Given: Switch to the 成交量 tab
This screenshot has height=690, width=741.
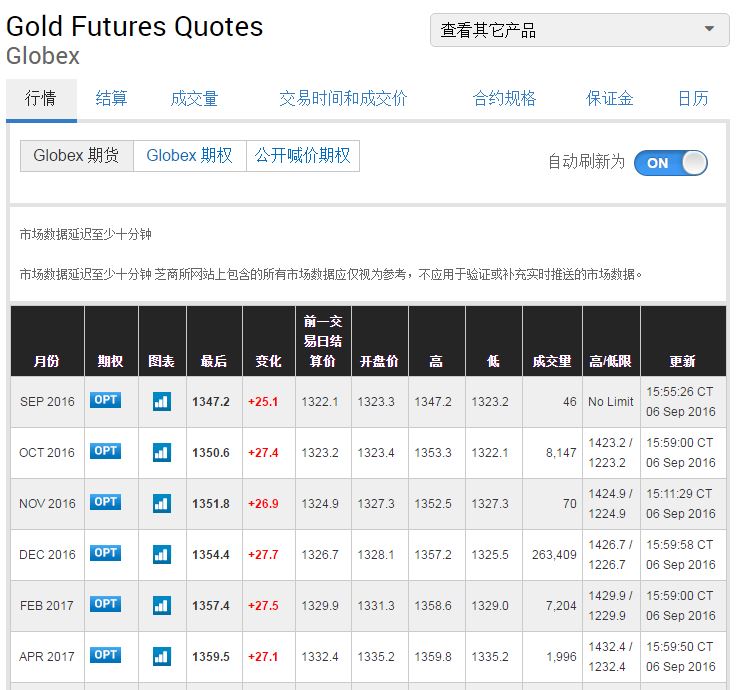Looking at the screenshot, I should click(194, 98).
